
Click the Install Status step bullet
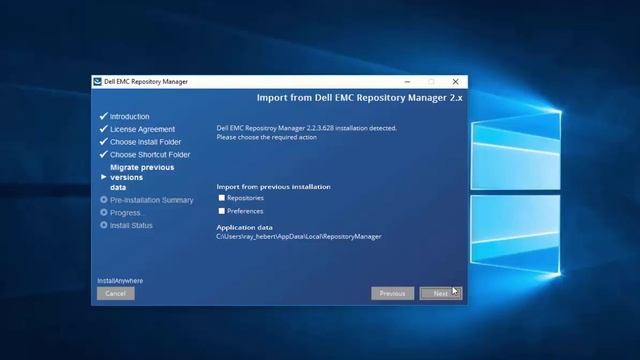(x=104, y=225)
